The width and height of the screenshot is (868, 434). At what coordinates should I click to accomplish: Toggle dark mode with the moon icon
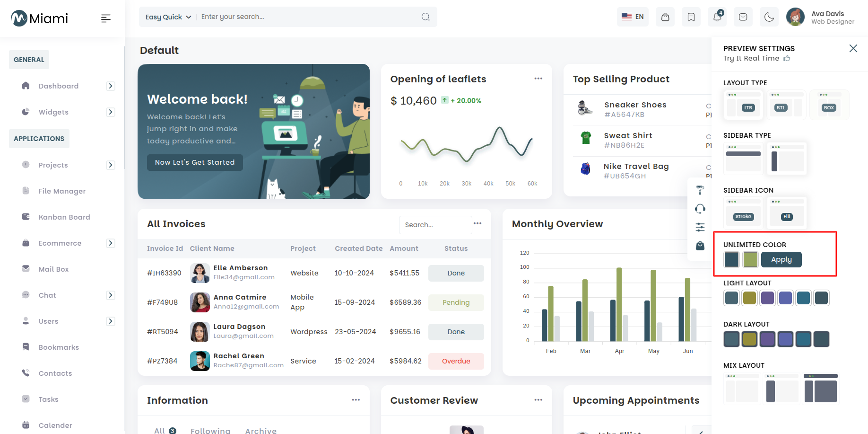tap(769, 17)
